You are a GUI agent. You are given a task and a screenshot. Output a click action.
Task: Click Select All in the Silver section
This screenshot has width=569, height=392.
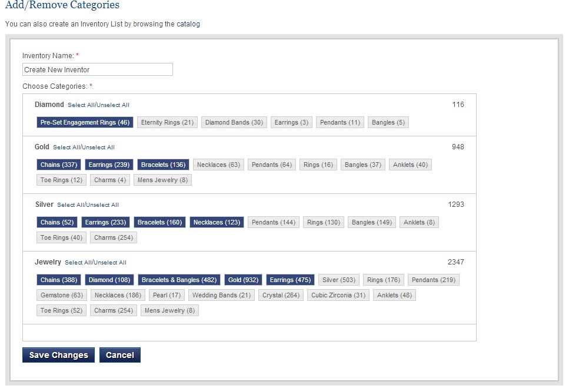(71, 205)
